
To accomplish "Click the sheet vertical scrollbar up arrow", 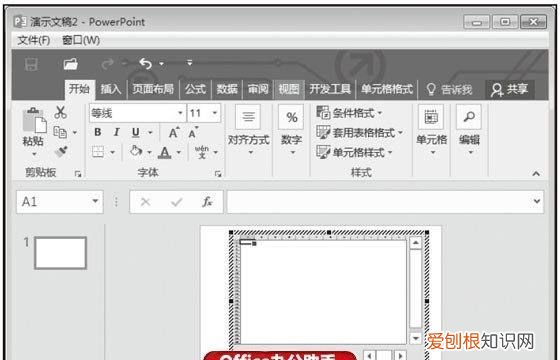I will [415, 243].
